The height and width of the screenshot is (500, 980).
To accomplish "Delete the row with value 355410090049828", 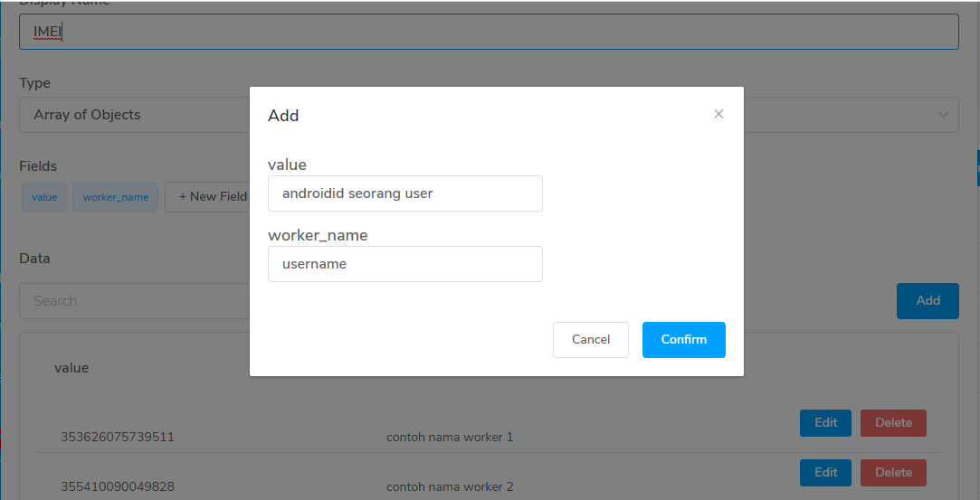I will coord(893,472).
